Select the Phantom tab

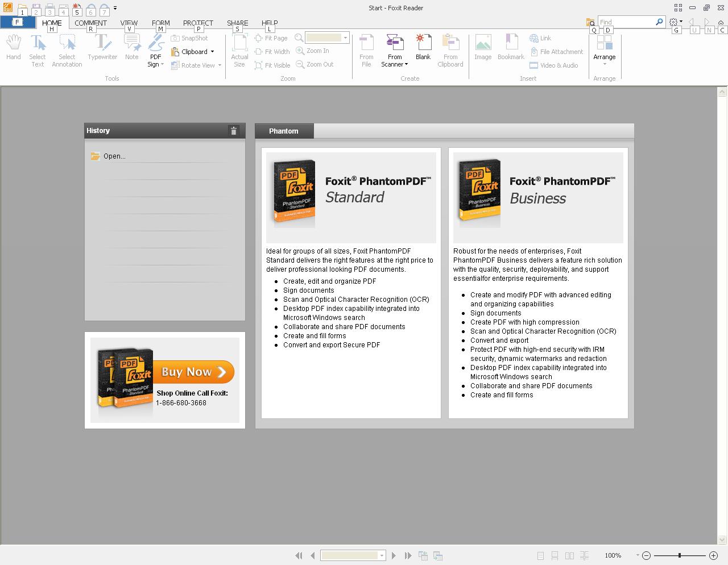coord(284,131)
